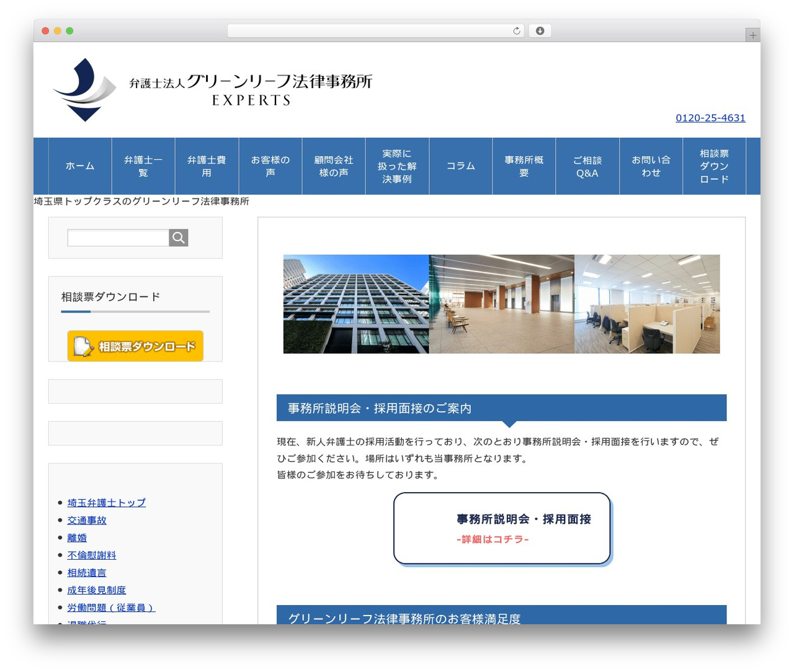Image resolution: width=794 pixels, height=672 pixels.
Task: Click the browser address bar
Action: (375, 31)
